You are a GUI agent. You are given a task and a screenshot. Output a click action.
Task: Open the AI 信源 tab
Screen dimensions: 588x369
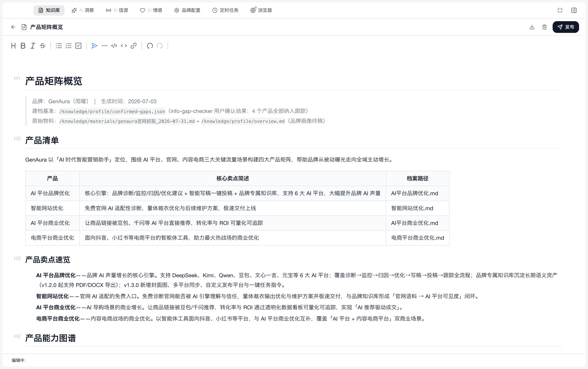coord(117,10)
